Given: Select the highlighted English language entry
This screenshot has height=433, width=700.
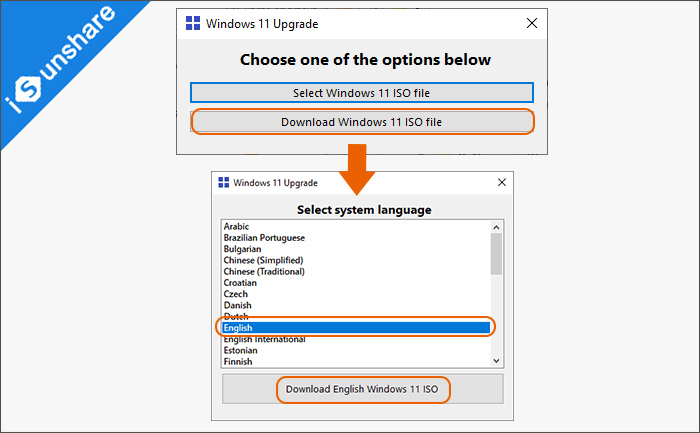Looking at the screenshot, I should pyautogui.click(x=356, y=328).
